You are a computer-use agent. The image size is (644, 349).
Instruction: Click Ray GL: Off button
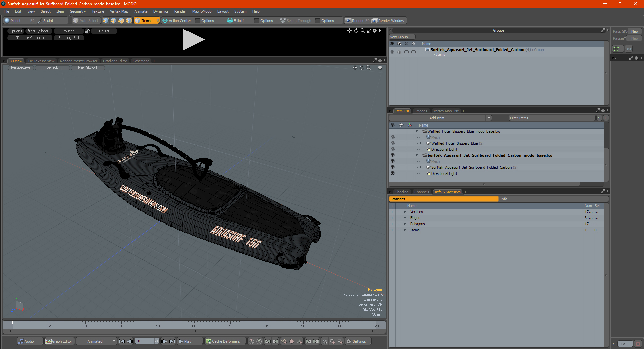[x=88, y=67]
